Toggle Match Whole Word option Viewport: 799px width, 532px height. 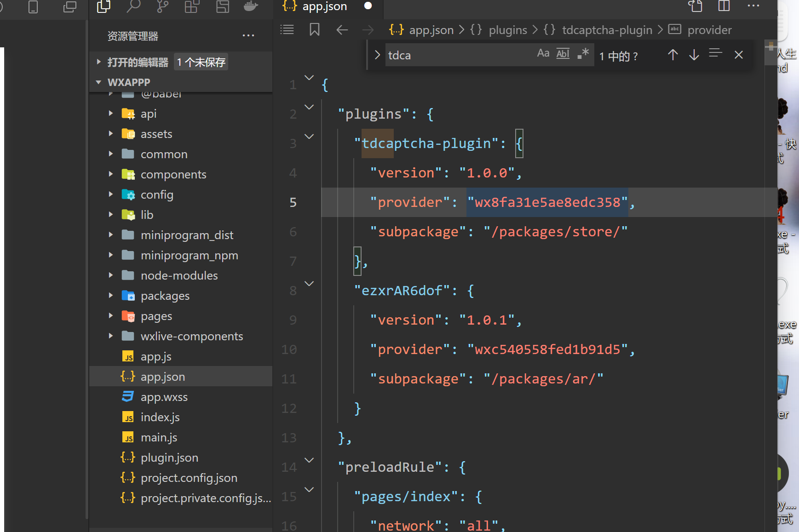click(563, 54)
